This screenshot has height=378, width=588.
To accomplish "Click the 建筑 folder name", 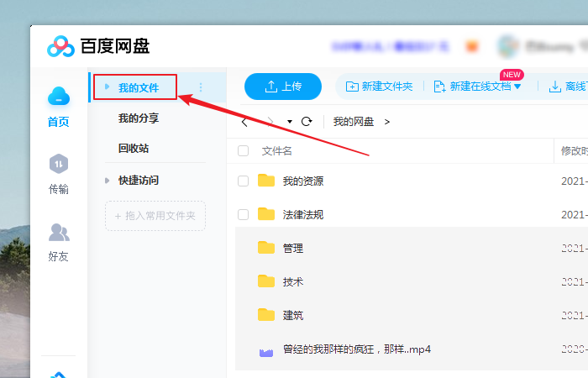I will pos(293,315).
